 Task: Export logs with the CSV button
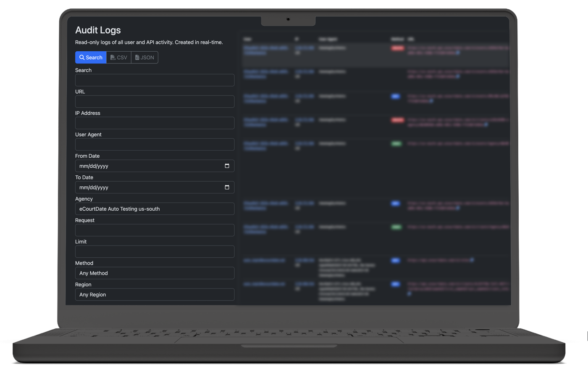[119, 58]
